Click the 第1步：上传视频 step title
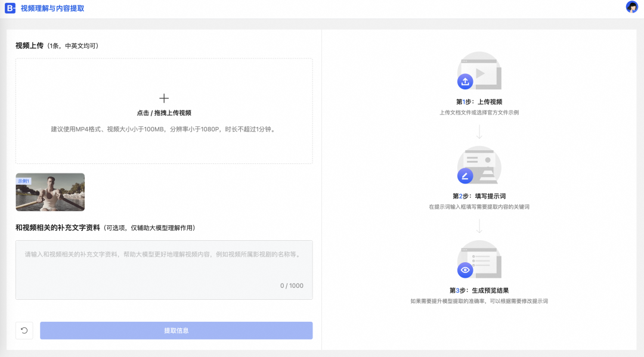Viewport: 644px width, 357px height. (479, 102)
